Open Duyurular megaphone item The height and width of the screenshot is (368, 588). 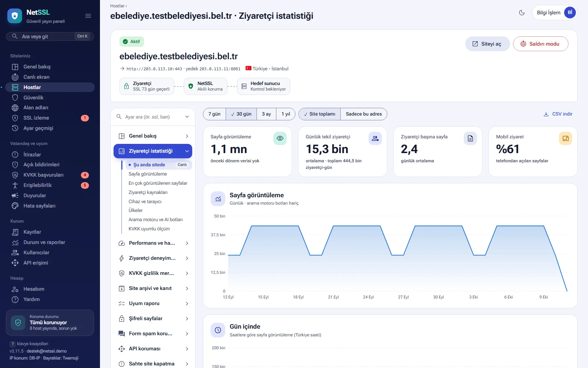50,195
